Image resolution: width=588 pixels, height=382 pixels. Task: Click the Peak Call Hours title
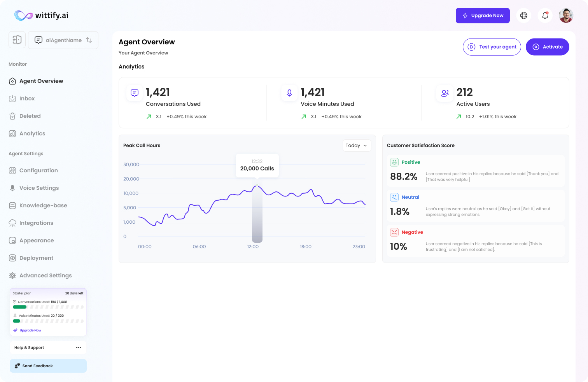pos(142,145)
